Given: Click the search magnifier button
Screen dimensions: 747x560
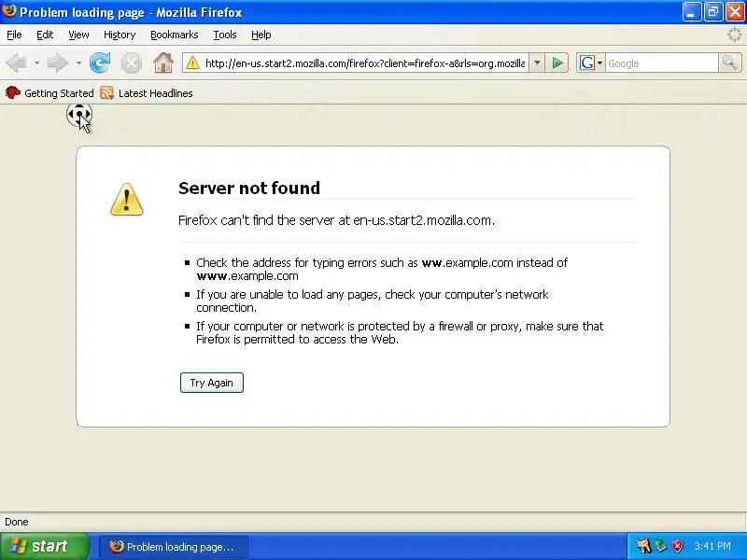Looking at the screenshot, I should coord(729,63).
